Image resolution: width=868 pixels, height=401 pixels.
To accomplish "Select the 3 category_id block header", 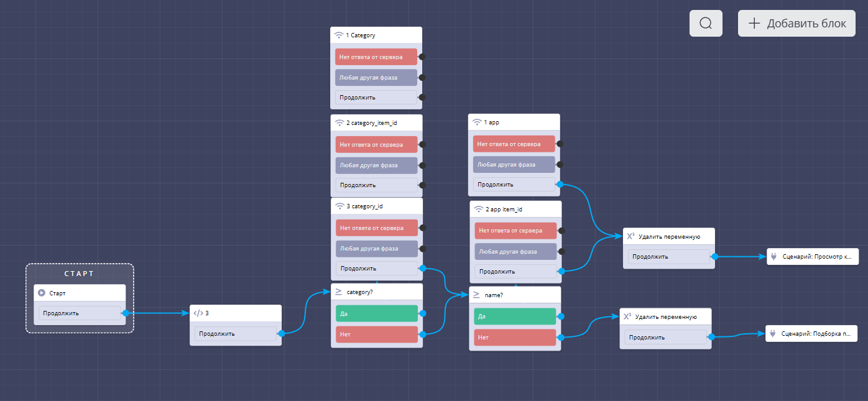I will coord(376,206).
